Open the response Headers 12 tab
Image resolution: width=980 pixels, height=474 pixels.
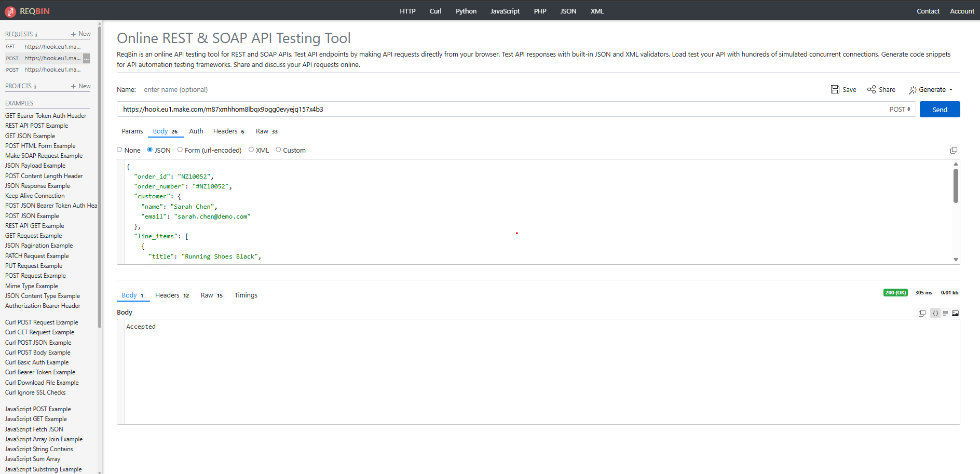[172, 295]
